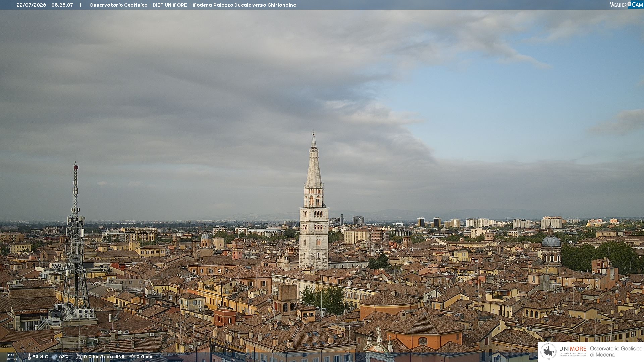Click the WeatherCam logo
The width and height of the screenshot is (644, 362).
627,5
